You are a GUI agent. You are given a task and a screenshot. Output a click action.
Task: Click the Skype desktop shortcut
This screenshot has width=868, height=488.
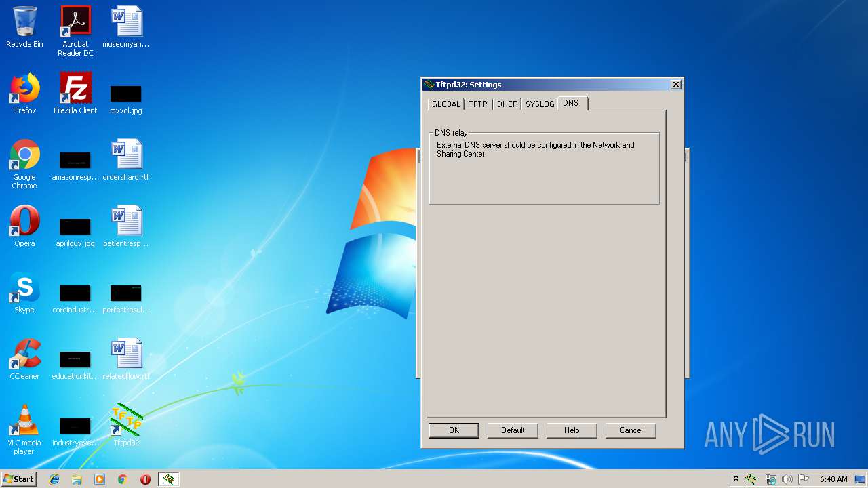pos(24,293)
